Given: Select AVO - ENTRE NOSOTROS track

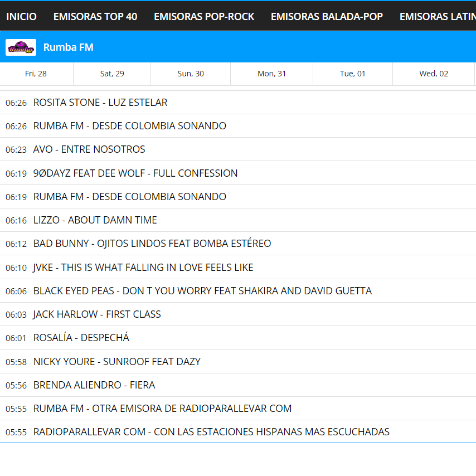Looking at the screenshot, I should 238,149.
